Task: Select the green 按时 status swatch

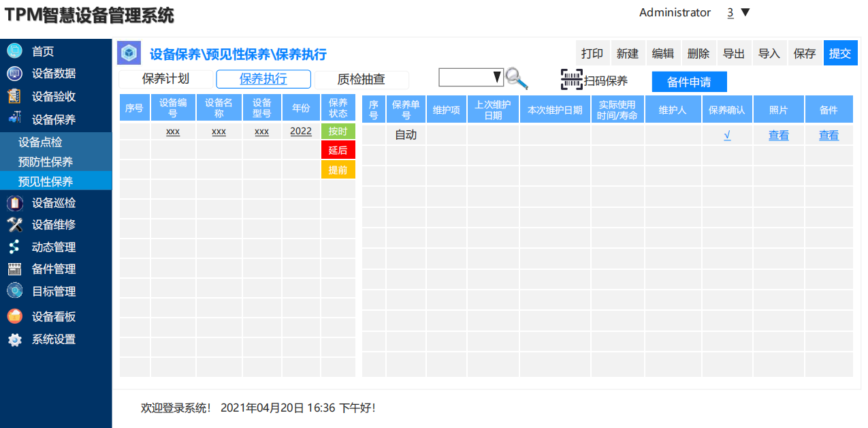Action: pos(338,131)
